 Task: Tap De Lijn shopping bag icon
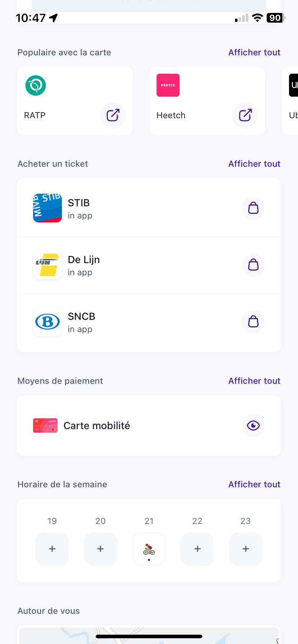[253, 265]
